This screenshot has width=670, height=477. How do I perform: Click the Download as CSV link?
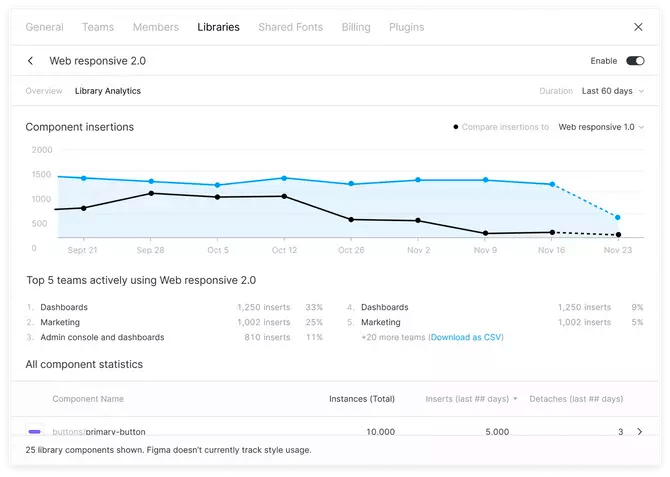tap(466, 338)
